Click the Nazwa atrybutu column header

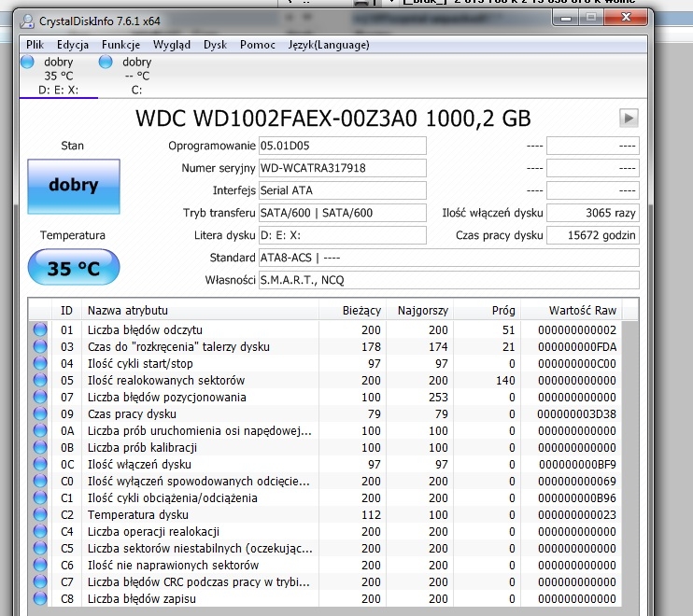[200, 311]
